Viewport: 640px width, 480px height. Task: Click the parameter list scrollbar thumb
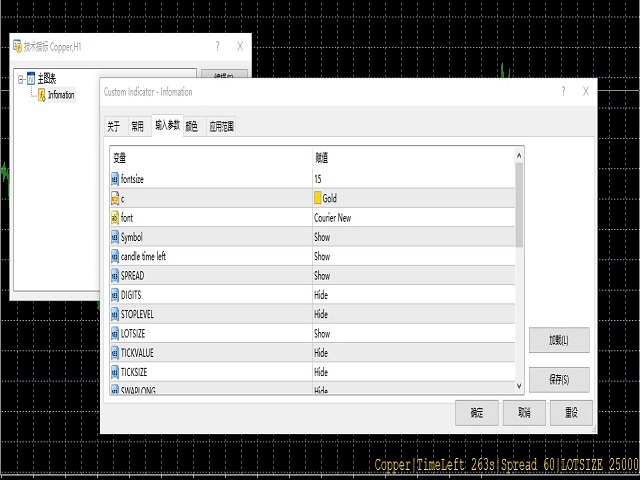pos(519,204)
